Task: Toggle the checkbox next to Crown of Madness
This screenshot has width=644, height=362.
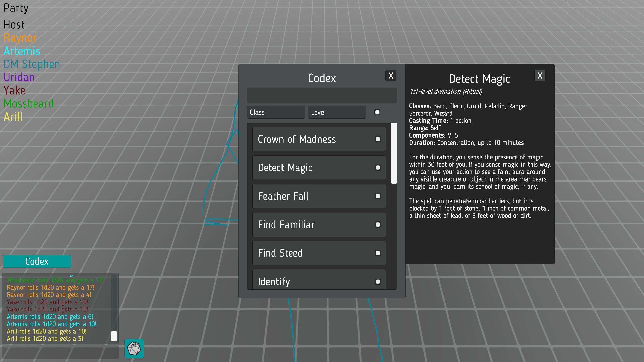Action: [x=378, y=139]
